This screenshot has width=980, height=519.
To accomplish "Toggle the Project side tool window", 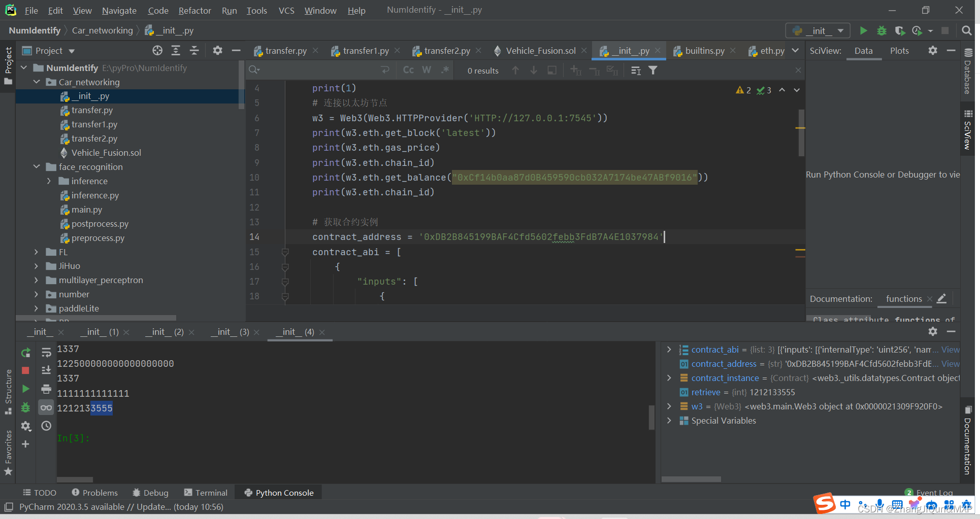I will 8,66.
